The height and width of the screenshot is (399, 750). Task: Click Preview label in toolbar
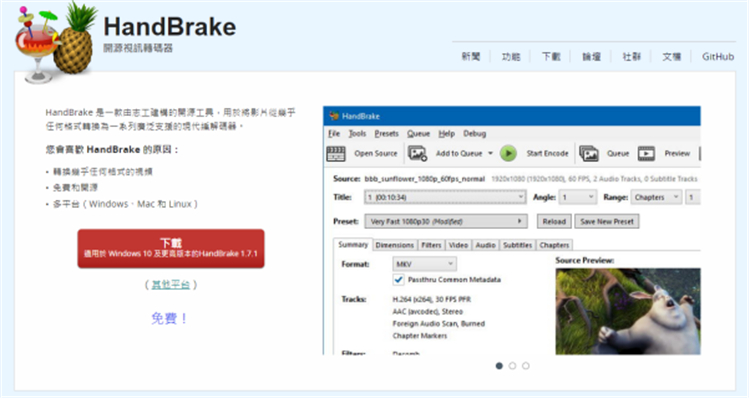pos(677,154)
